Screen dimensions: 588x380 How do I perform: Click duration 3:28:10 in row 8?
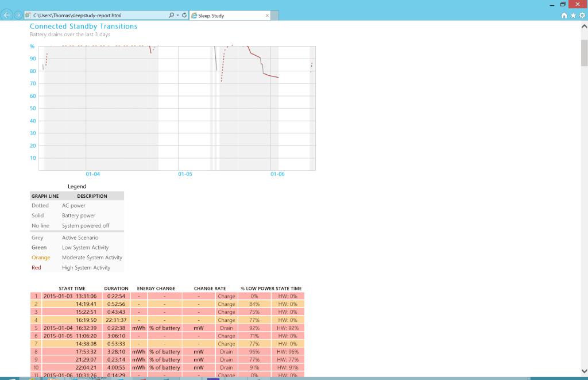(x=116, y=352)
